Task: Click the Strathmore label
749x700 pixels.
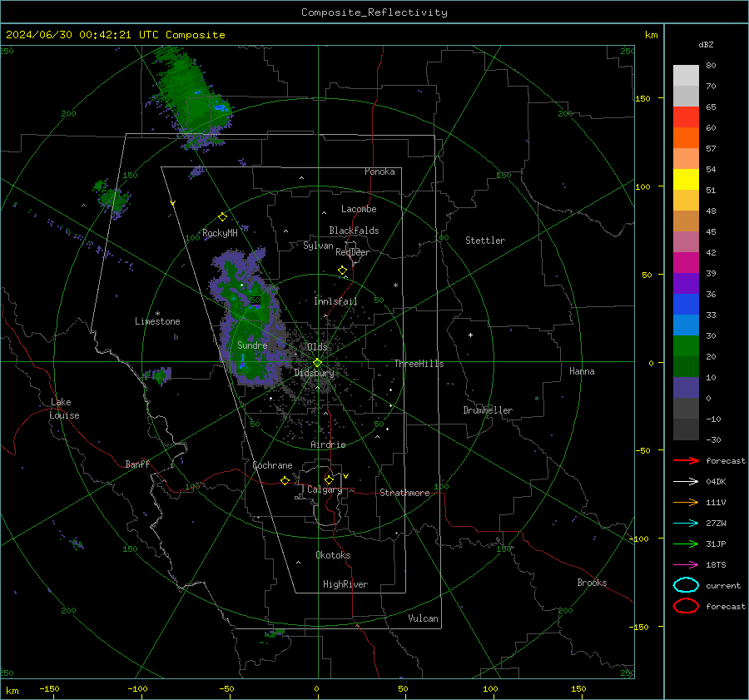Action: (404, 493)
